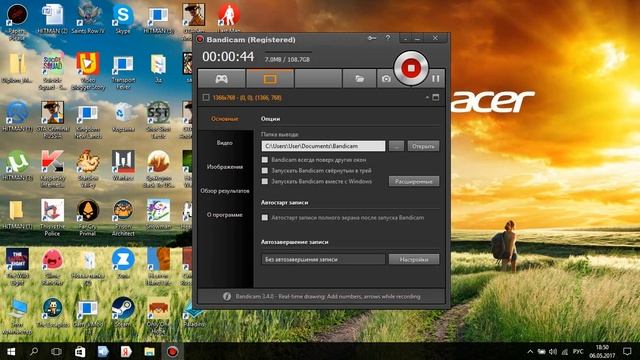Click the output folder path field
Image resolution: width=640 pixels, height=360 pixels.
(323, 146)
